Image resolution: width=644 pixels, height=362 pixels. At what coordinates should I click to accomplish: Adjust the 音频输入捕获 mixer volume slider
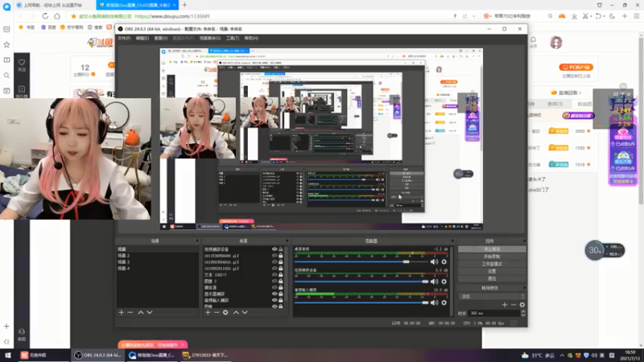coord(361,302)
